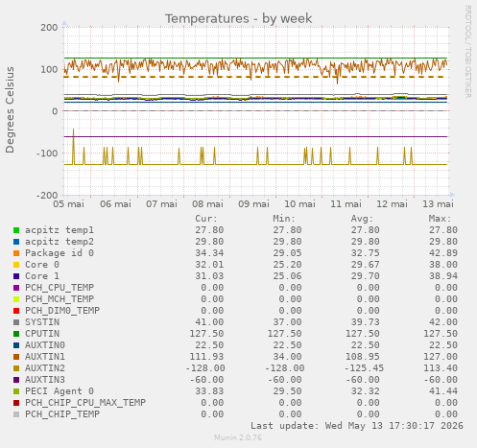Click the 'Last update' timestamp line
The width and height of the screenshot is (477, 448).
357,426
